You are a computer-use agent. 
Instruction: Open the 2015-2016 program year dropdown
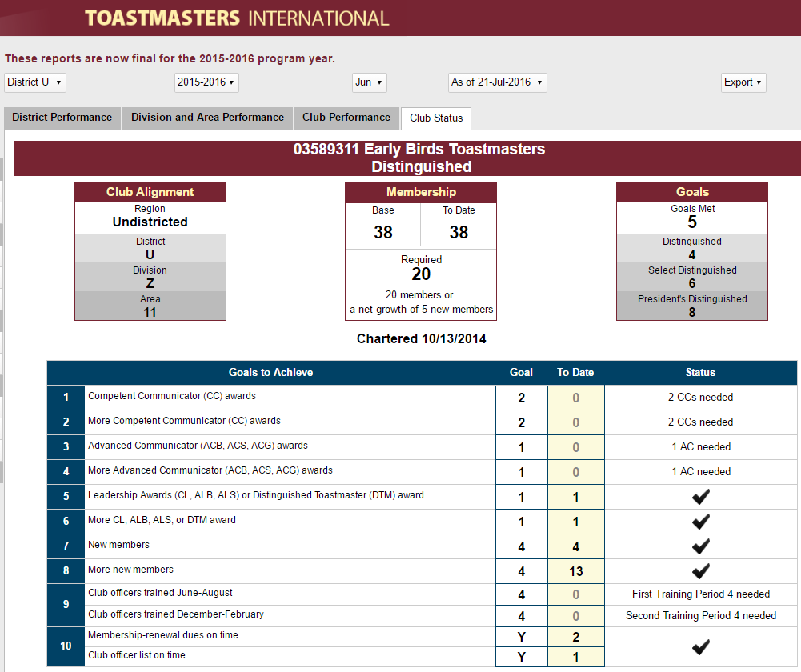pos(206,82)
